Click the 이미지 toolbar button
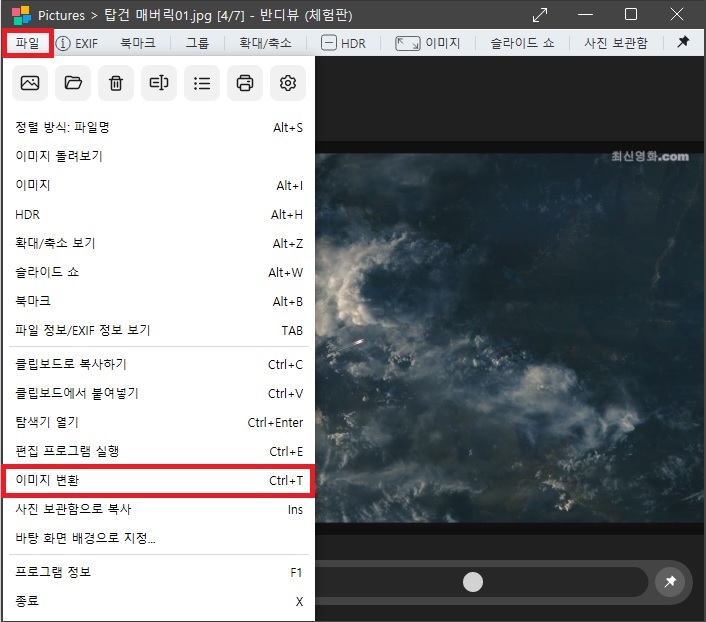 pos(427,43)
